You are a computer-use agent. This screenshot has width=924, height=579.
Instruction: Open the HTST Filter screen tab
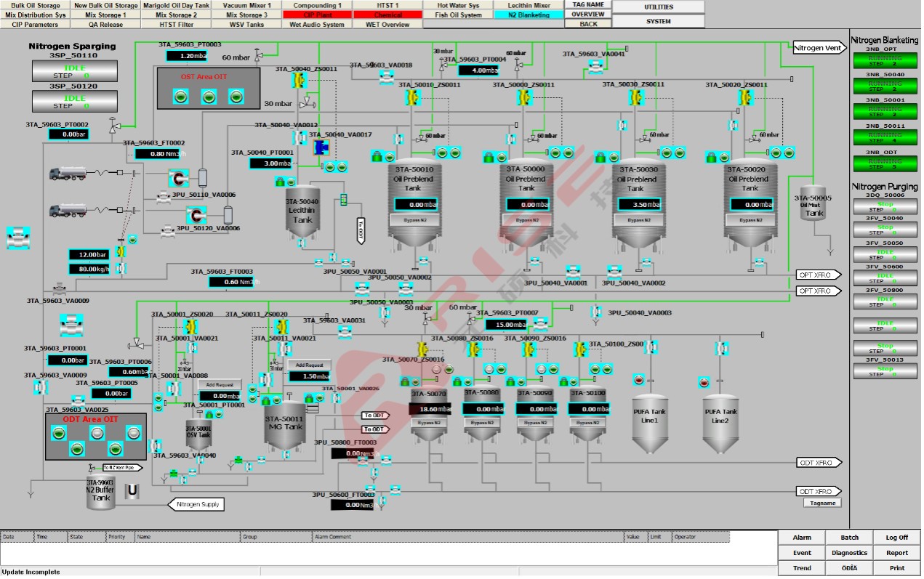click(177, 24)
